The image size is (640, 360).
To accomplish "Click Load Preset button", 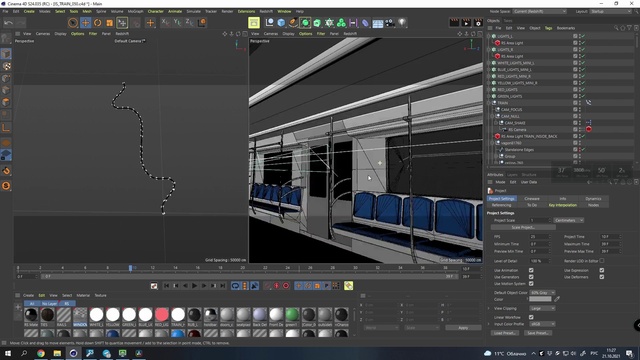I will (504, 333).
